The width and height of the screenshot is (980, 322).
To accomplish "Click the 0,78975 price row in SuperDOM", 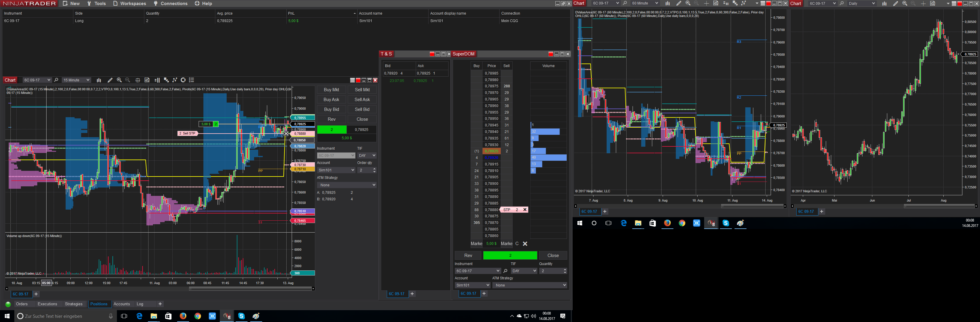I will pyautogui.click(x=491, y=86).
